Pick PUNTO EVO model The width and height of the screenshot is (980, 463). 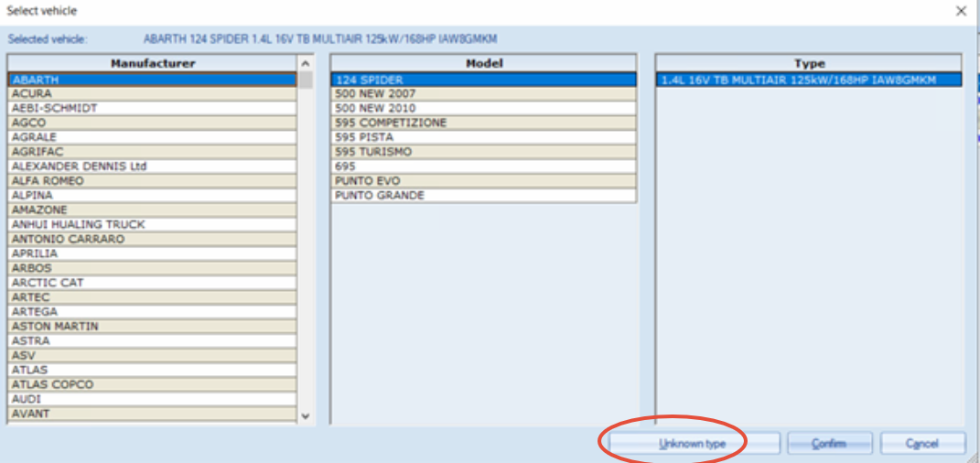coord(484,180)
